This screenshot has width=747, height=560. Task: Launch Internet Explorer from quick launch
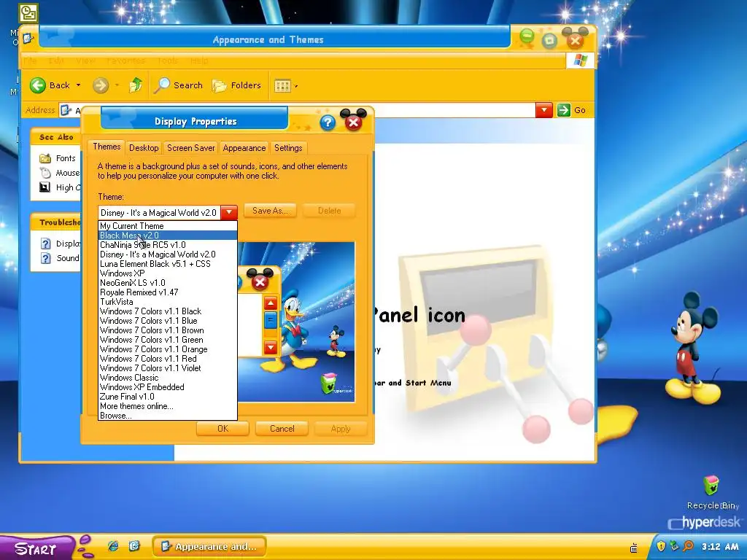[x=113, y=545]
